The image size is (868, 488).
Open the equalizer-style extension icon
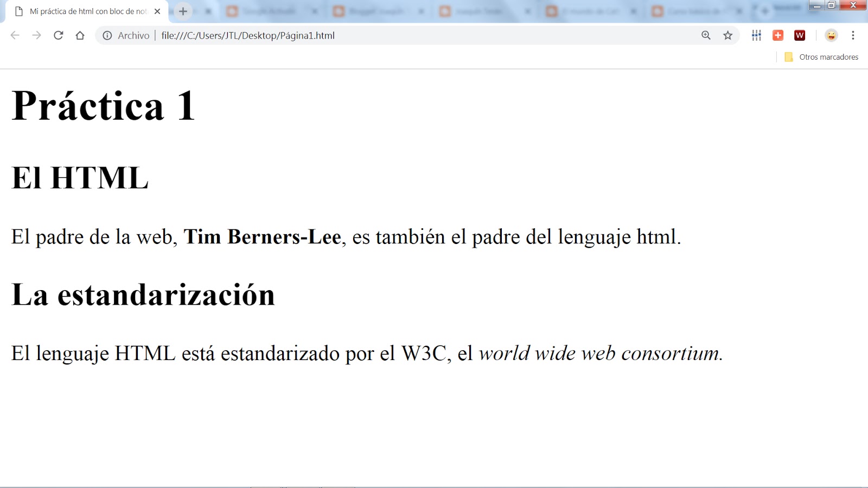756,35
